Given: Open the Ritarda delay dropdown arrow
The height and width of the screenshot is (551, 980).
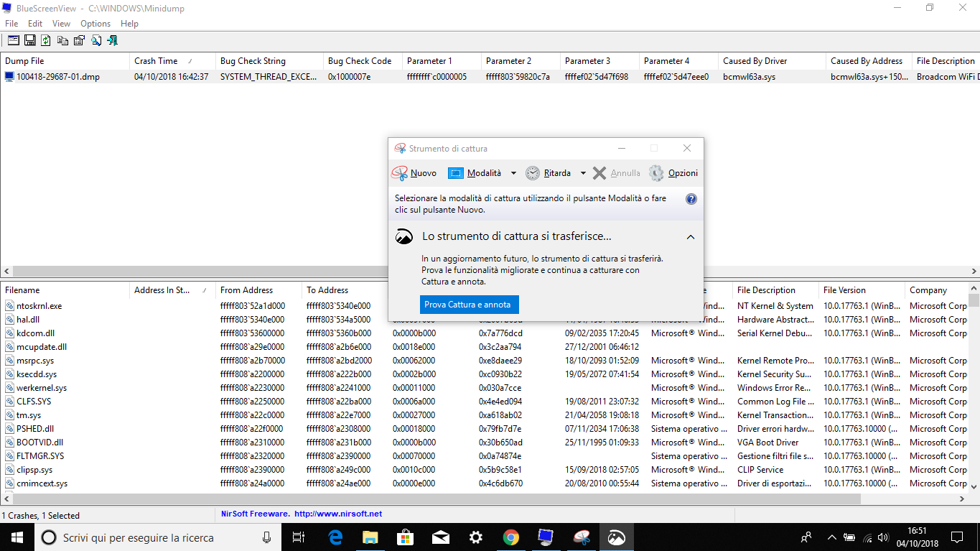Looking at the screenshot, I should (583, 173).
